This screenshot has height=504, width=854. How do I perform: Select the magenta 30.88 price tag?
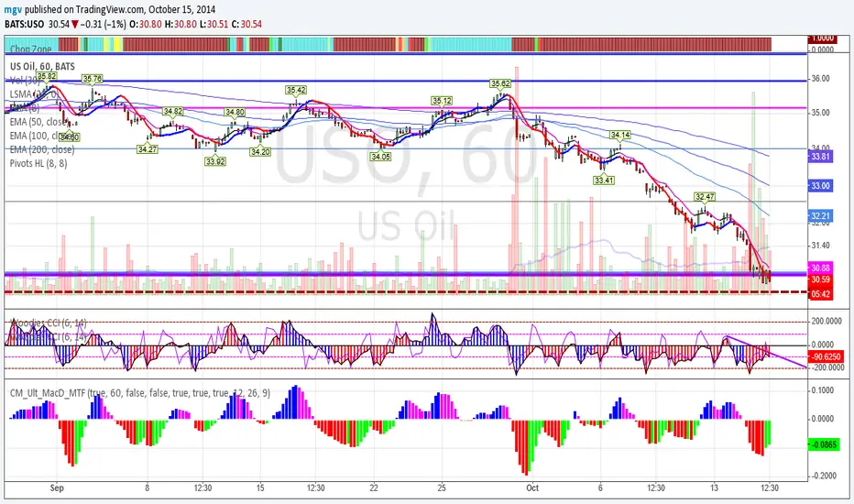(x=820, y=268)
